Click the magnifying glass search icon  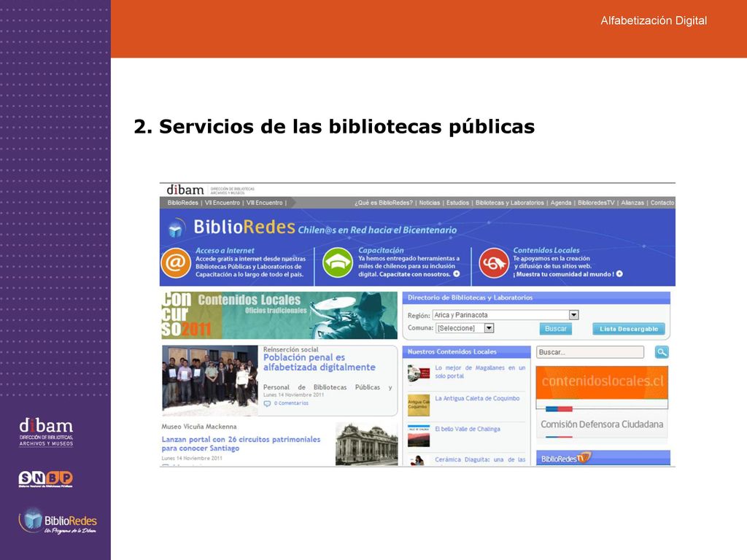(x=662, y=352)
